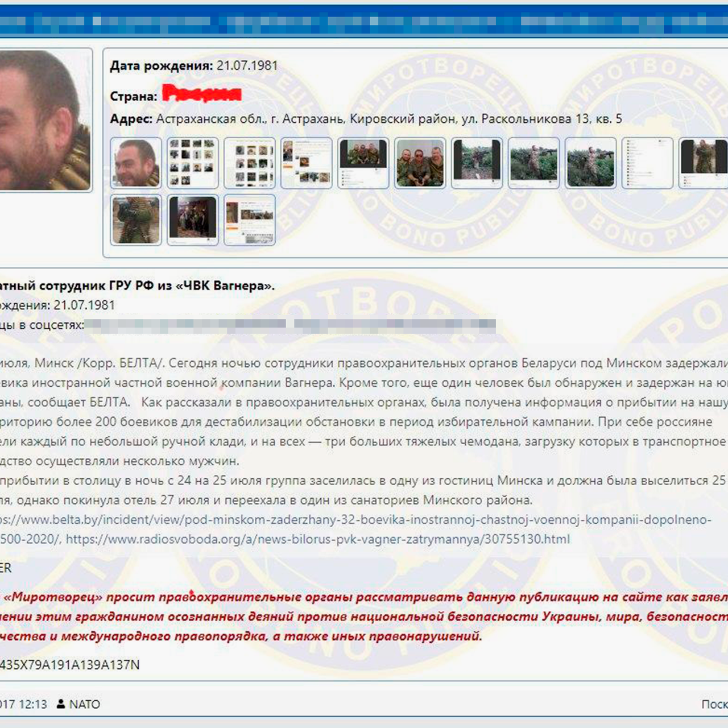Open the radiosvoboda.org news link
This screenshot has height=728, width=728.
tap(318, 539)
